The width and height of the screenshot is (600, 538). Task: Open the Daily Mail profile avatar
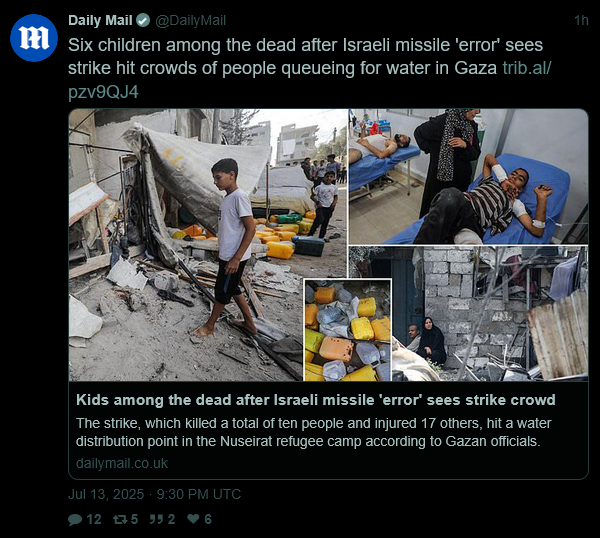click(x=34, y=37)
